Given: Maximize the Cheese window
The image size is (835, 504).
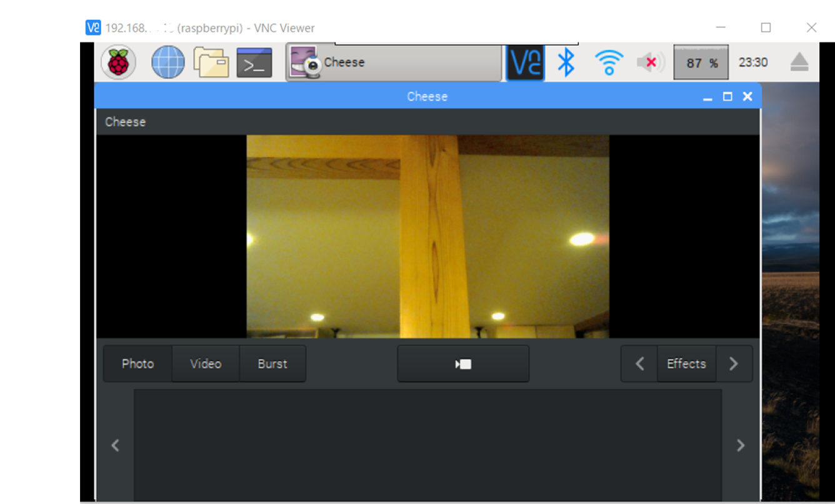Looking at the screenshot, I should tap(727, 97).
